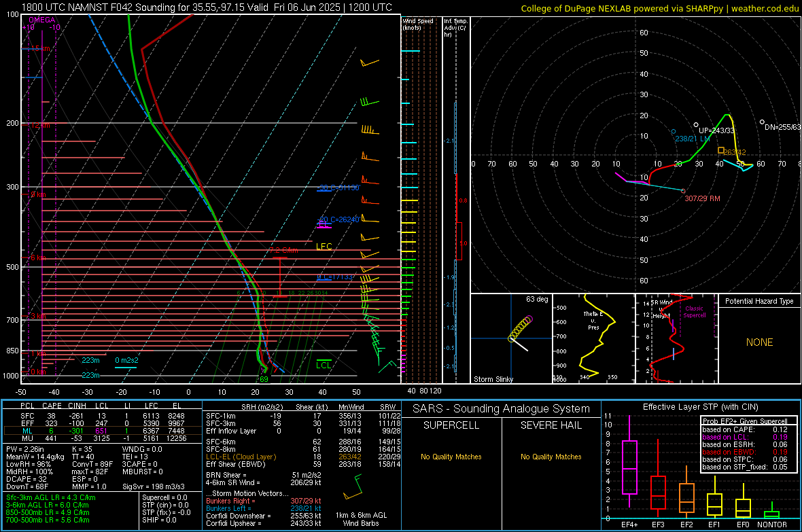Click the sounding title with NAMNST F042
Screen dimensions: 802x532
(207, 7)
